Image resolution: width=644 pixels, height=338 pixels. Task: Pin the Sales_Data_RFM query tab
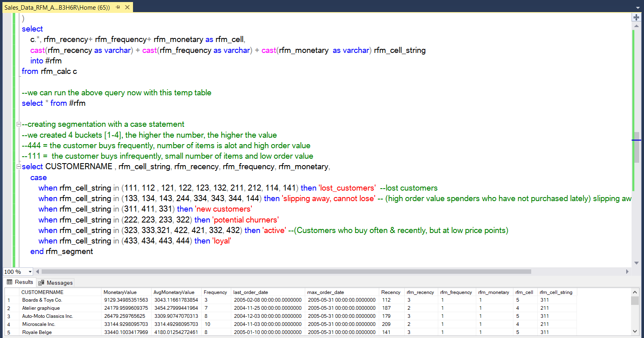118,7
